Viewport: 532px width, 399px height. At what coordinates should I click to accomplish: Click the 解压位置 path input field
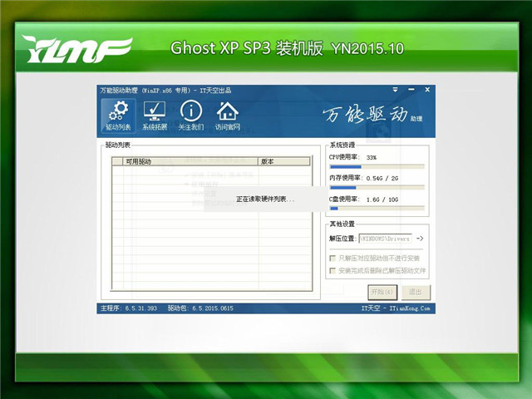coord(385,239)
